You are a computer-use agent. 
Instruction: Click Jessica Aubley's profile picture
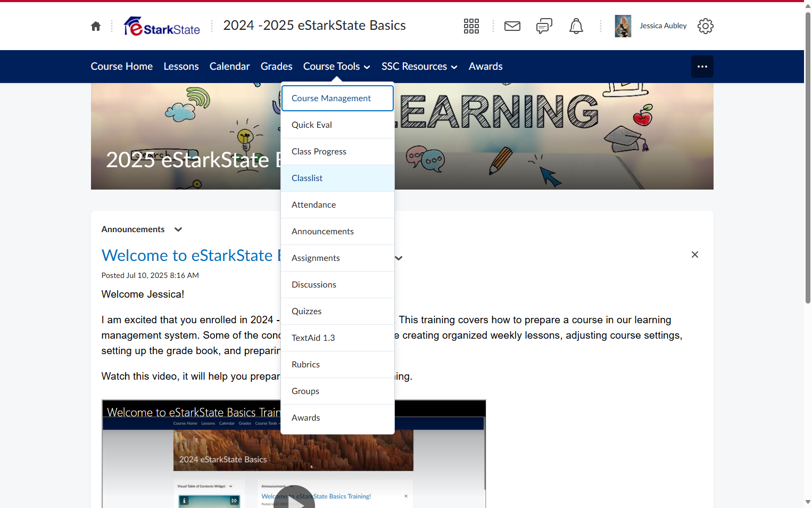tap(623, 26)
